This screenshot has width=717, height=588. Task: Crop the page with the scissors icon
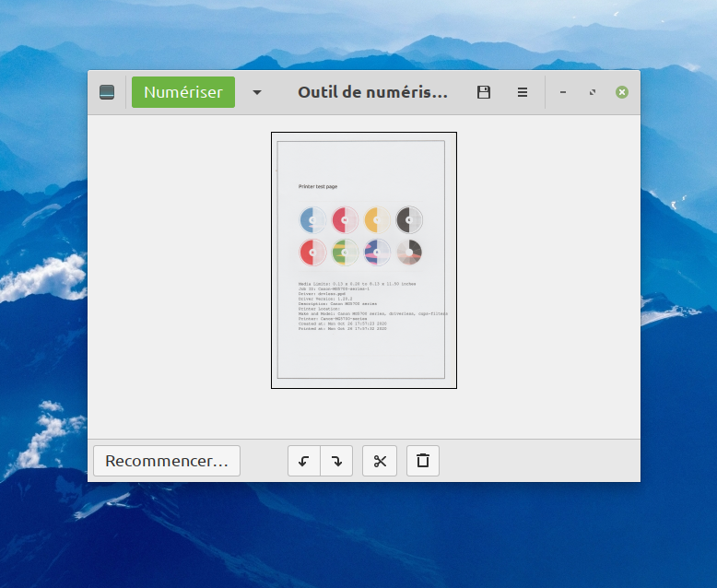380,461
